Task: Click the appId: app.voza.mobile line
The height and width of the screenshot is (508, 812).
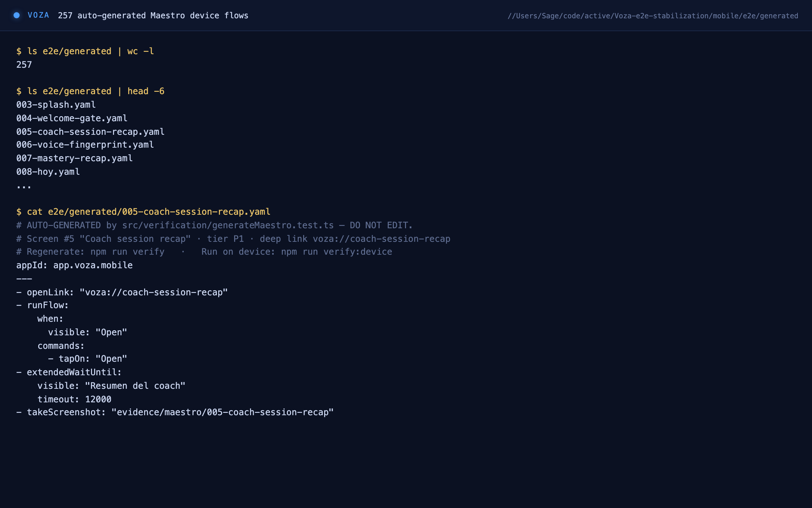Action: point(74,265)
